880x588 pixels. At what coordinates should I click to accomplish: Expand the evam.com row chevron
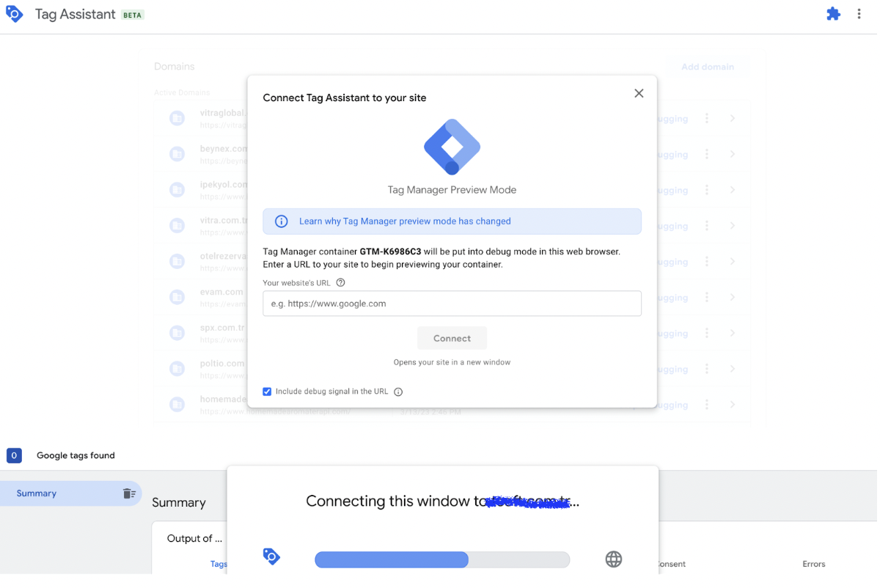[732, 297]
